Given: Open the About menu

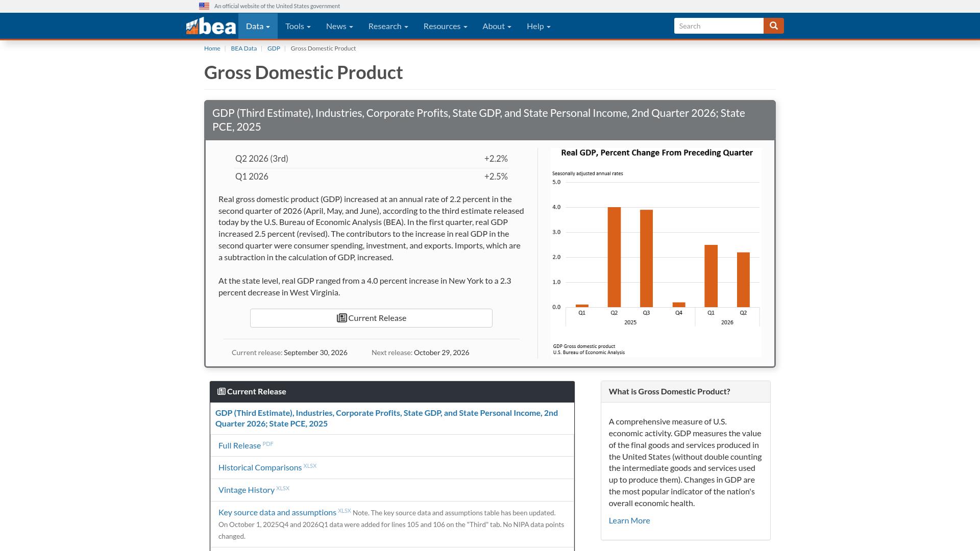Looking at the screenshot, I should [x=497, y=26].
